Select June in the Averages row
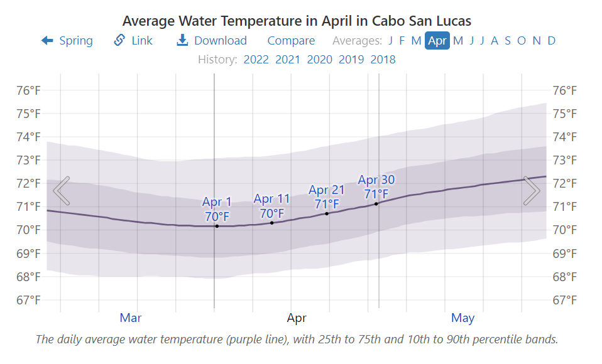602x364 pixels. 470,40
